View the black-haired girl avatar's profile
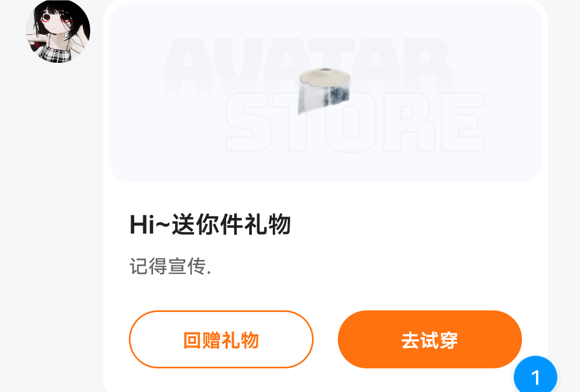 click(x=58, y=31)
